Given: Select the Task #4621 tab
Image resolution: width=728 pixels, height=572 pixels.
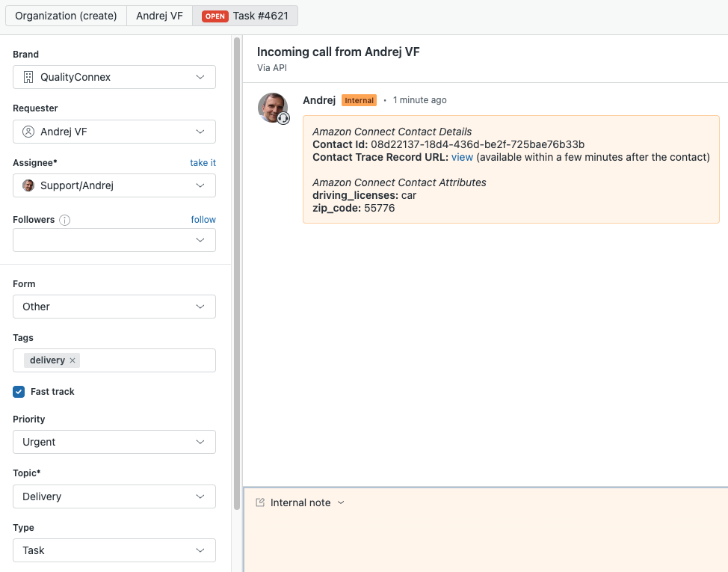Looking at the screenshot, I should click(245, 16).
